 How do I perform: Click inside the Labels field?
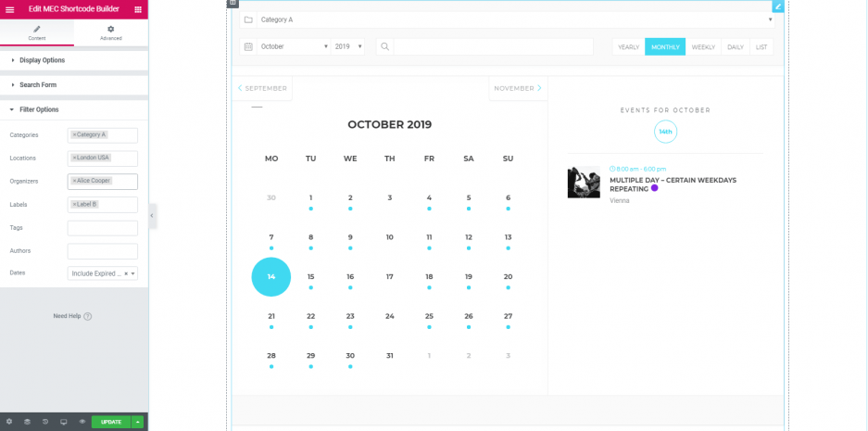tap(103, 205)
